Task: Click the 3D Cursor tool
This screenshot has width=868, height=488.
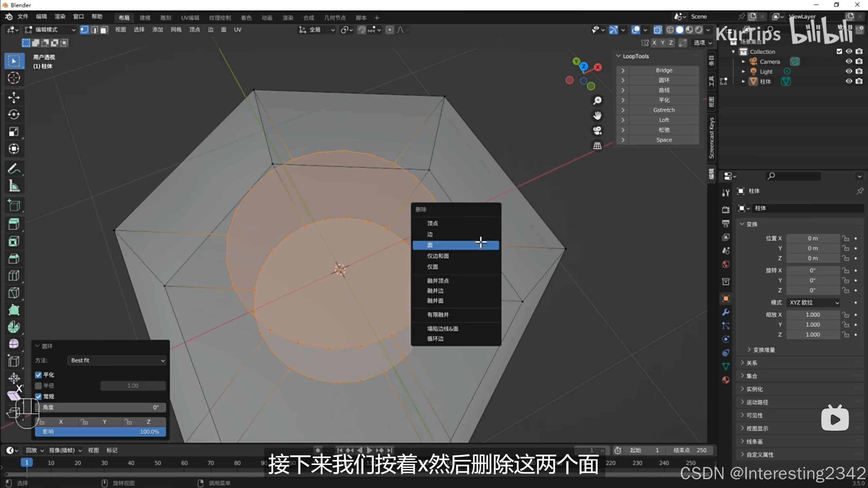Action: click(14, 78)
